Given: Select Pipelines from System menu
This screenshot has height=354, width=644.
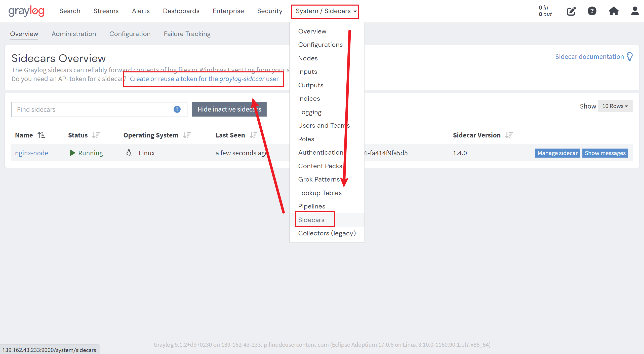Looking at the screenshot, I should pyautogui.click(x=311, y=206).
